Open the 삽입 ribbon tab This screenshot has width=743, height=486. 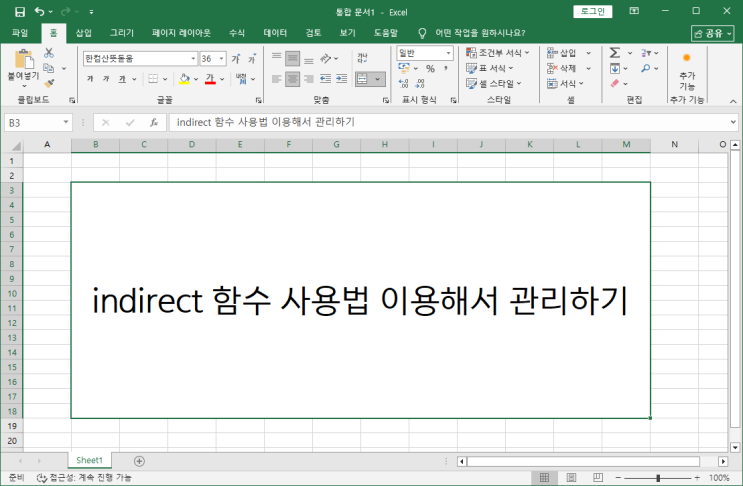pyautogui.click(x=84, y=32)
